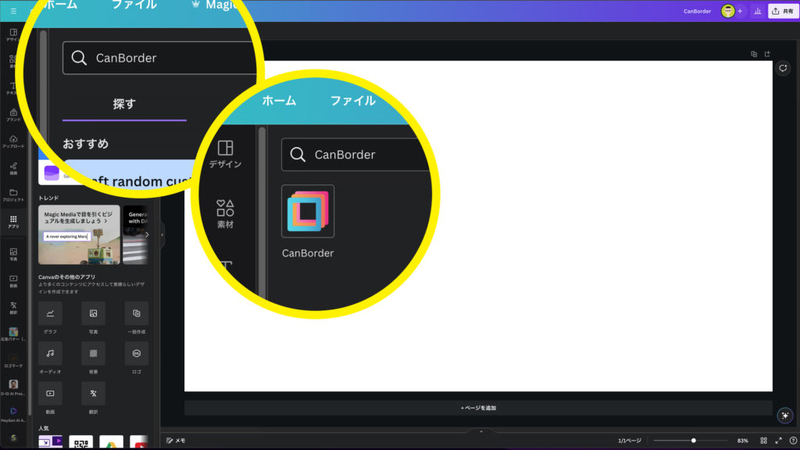The height and width of the screenshot is (450, 800).
Task: Open the Magic Media trending card
Action: tap(79, 235)
